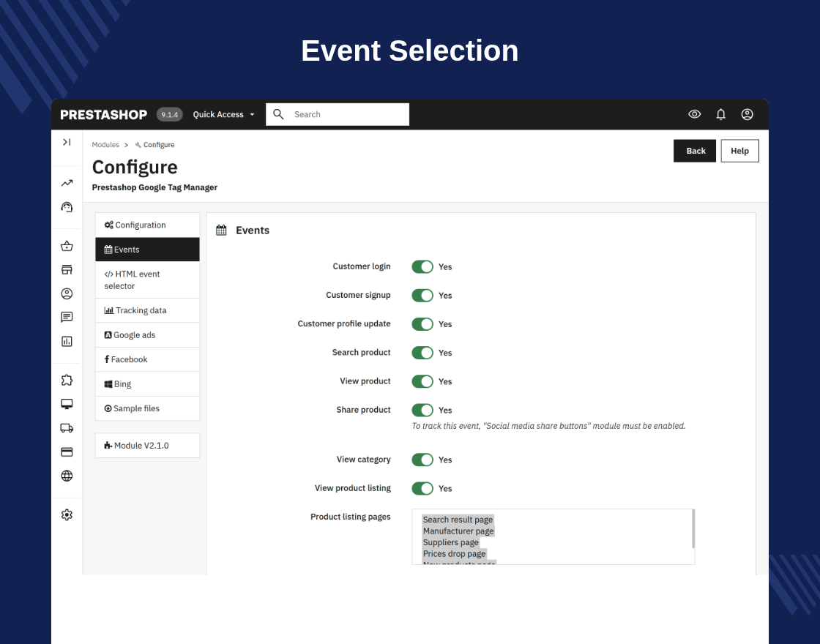Screen dimensions: 820x644
Task: Open Customer Service message icon in sidebar
Action: tap(67, 318)
